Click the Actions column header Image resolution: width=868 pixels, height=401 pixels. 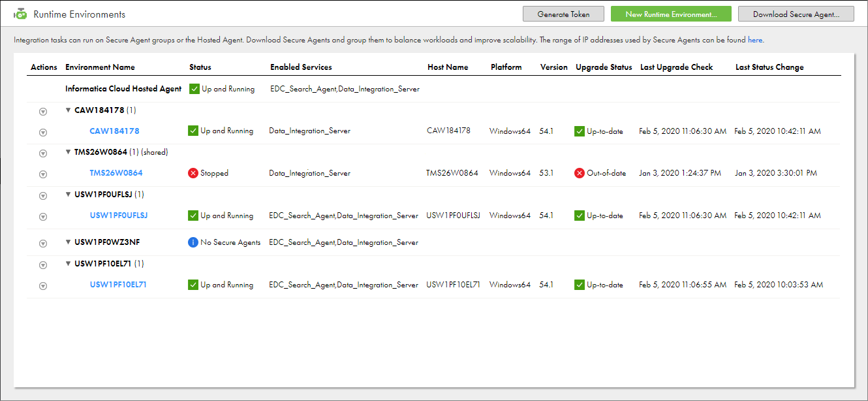pyautogui.click(x=44, y=67)
